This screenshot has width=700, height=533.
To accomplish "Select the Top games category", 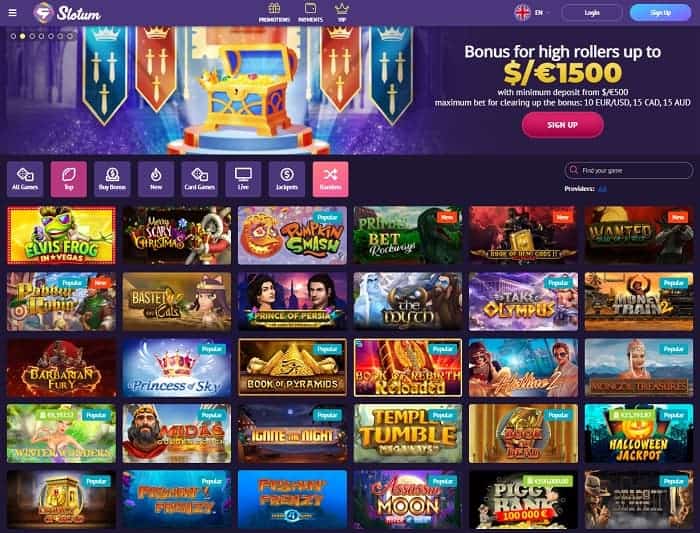I will (x=69, y=179).
